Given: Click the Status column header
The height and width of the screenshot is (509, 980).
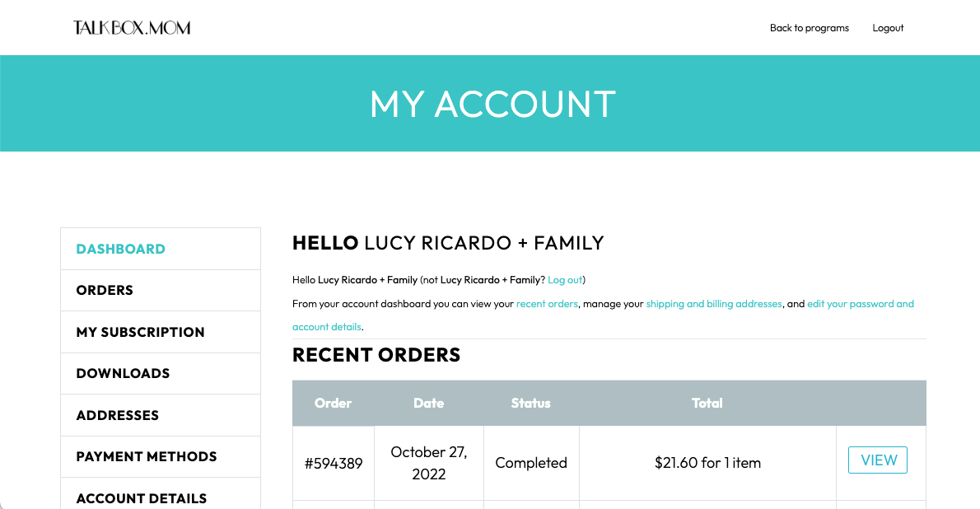Looking at the screenshot, I should point(530,403).
